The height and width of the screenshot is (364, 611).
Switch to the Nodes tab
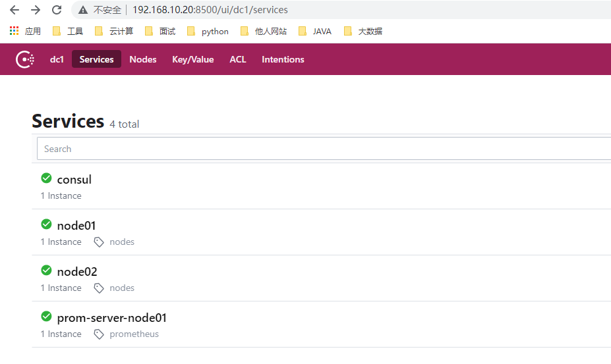pos(143,59)
